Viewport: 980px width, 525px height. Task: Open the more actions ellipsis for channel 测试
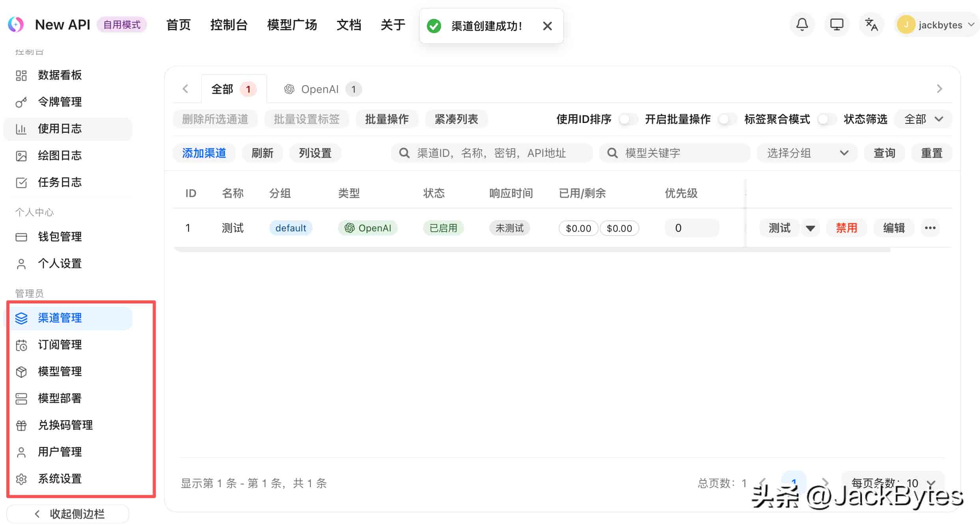(x=930, y=228)
